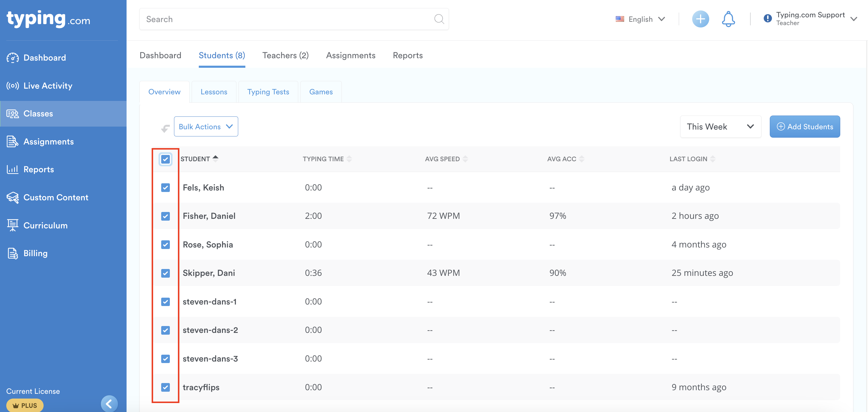Switch to the Typing Tests tab
This screenshot has height=412, width=868.
click(x=268, y=92)
